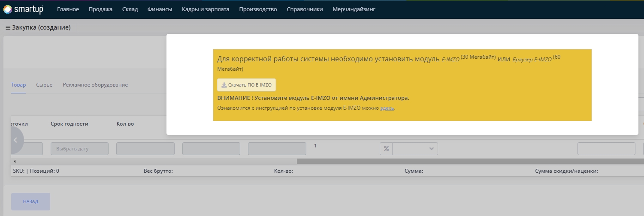This screenshot has height=216, width=644.
Task: Open the Главное menu
Action: [x=68, y=9]
